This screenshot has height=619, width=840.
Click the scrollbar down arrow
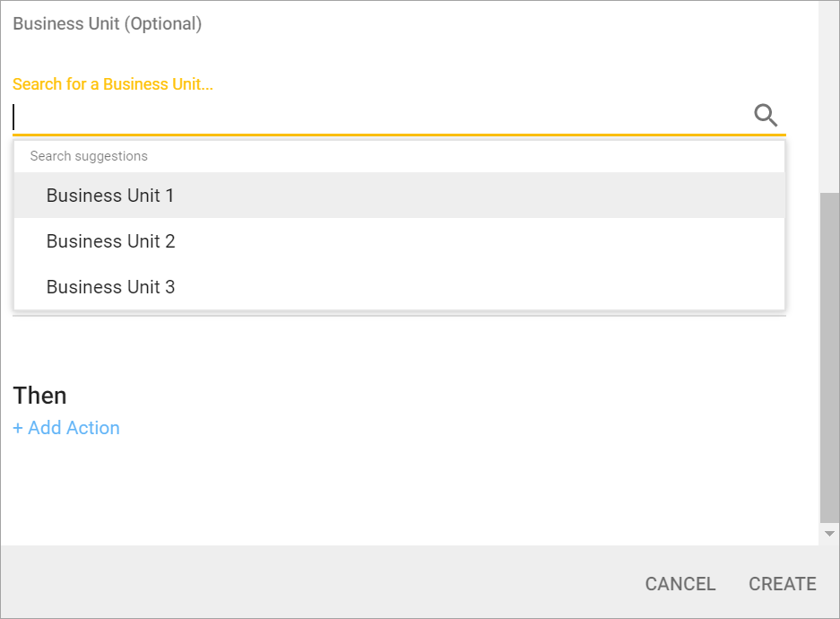tap(830, 534)
